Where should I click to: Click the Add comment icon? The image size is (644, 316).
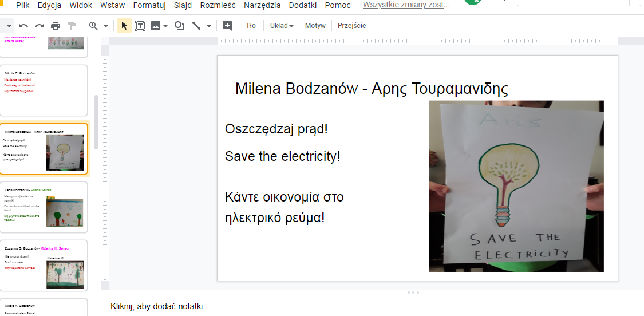(x=227, y=26)
